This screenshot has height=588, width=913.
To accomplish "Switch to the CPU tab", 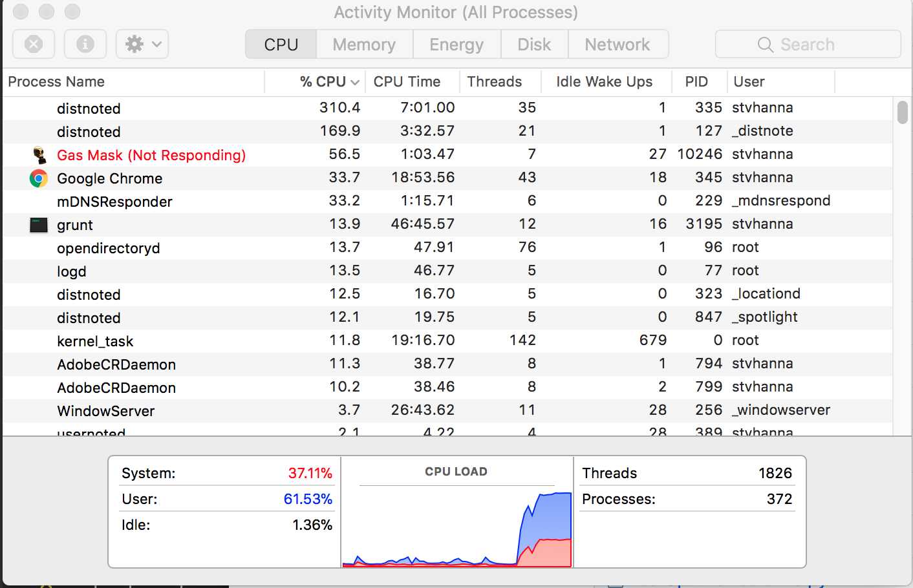I will coord(281,44).
